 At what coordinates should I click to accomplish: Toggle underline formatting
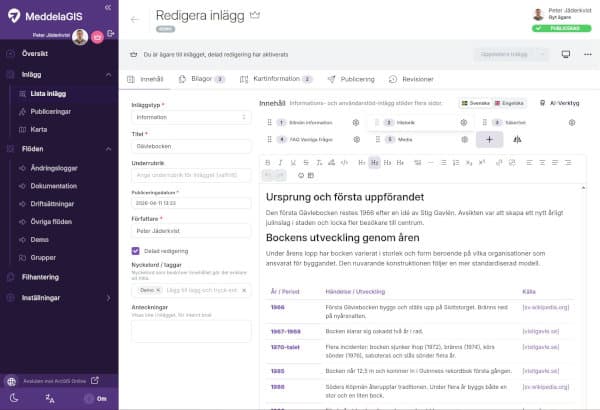coord(293,163)
